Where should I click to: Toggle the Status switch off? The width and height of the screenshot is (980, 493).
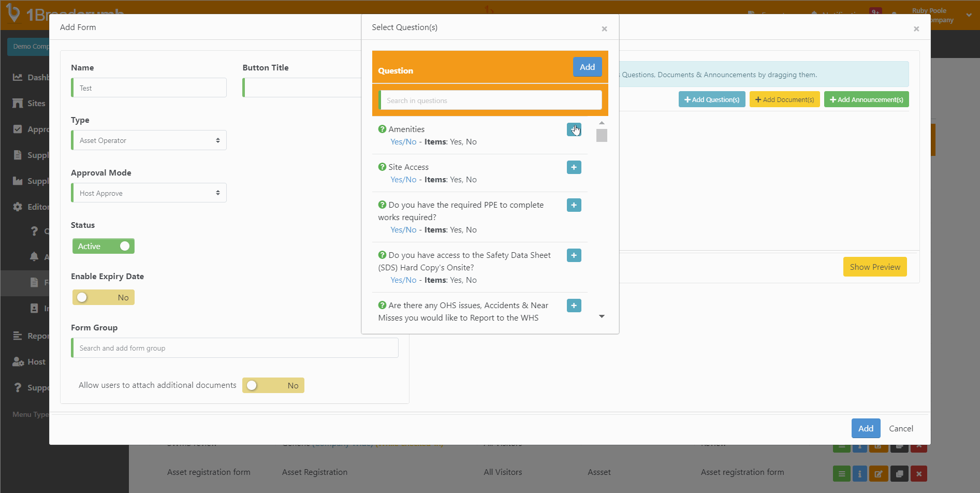pyautogui.click(x=103, y=246)
